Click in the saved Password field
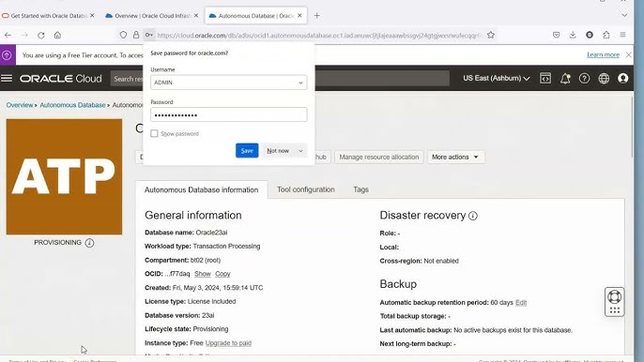Viewport: 644px width, 362px height. point(228,114)
